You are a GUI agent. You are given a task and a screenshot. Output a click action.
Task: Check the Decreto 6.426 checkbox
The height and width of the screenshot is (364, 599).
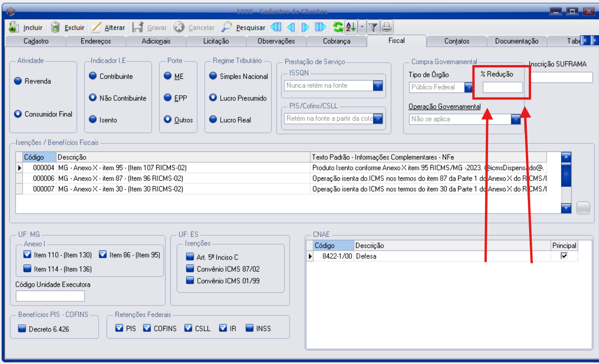pos(22,329)
